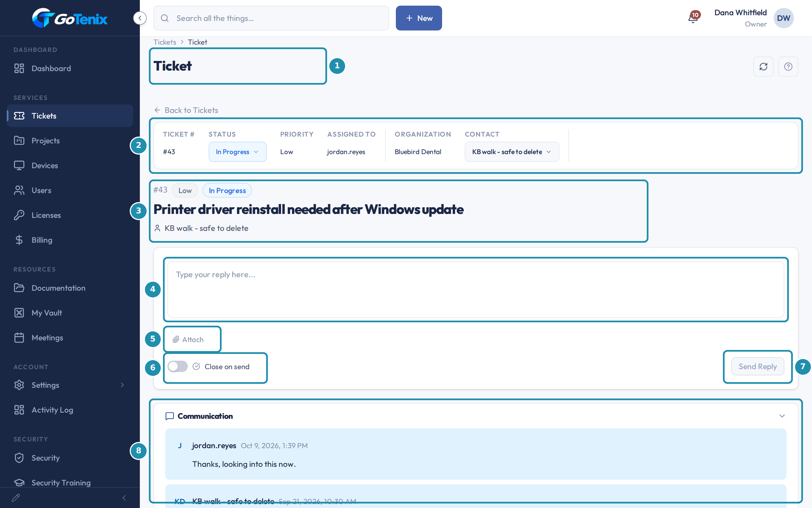Collapse sidebar with the round chevron button
The height and width of the screenshot is (508, 812).
(140, 18)
